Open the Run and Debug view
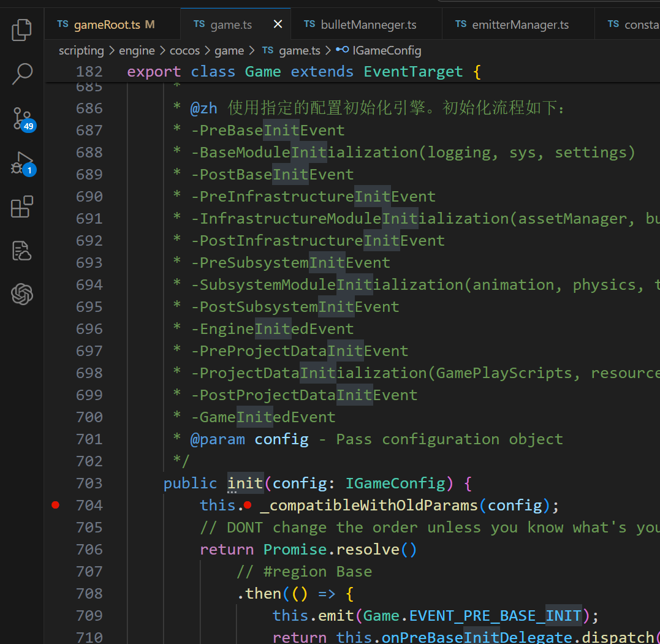 tap(22, 163)
